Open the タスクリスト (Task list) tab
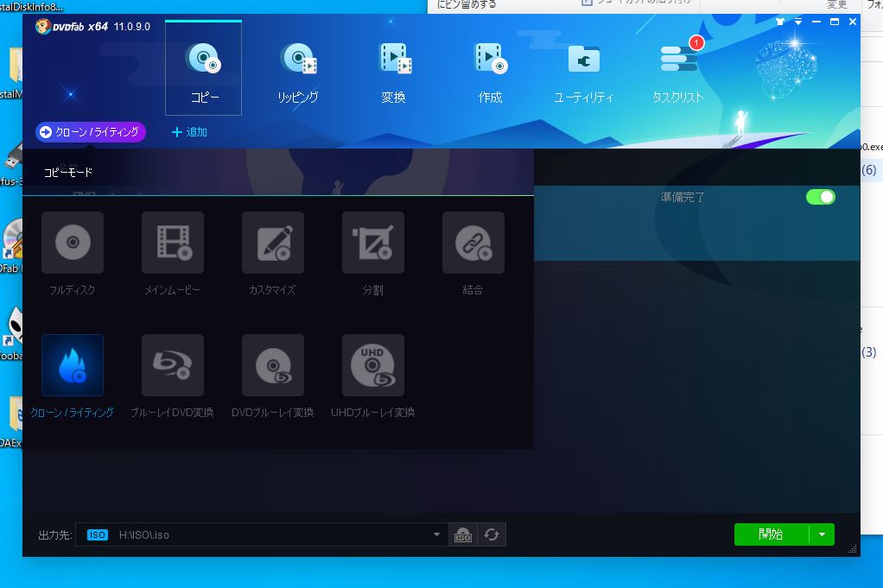 pos(678,73)
